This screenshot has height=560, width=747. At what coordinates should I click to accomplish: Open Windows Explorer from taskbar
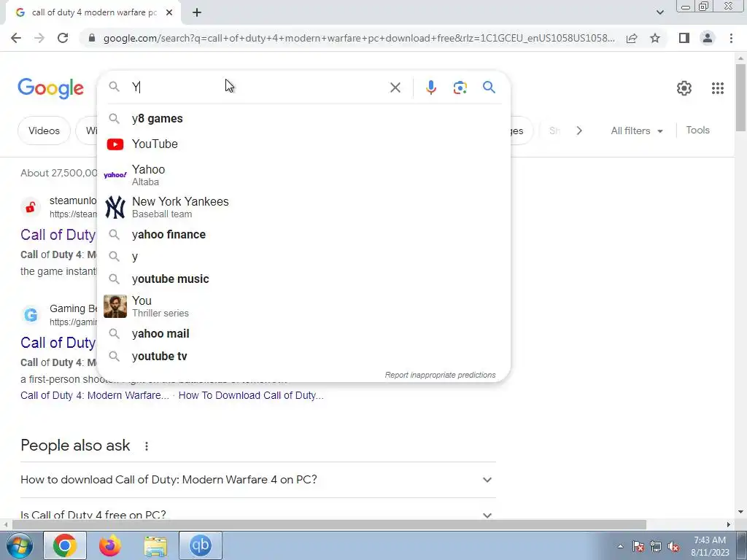[x=155, y=545]
